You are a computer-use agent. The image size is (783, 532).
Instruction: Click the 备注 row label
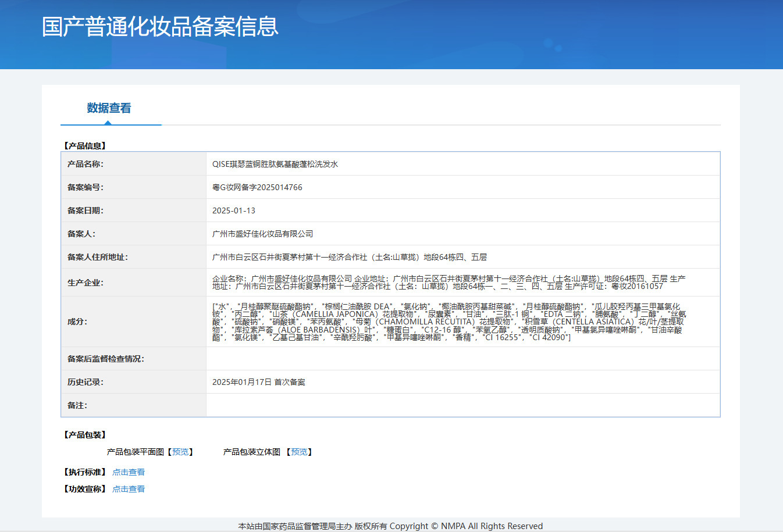[77, 405]
